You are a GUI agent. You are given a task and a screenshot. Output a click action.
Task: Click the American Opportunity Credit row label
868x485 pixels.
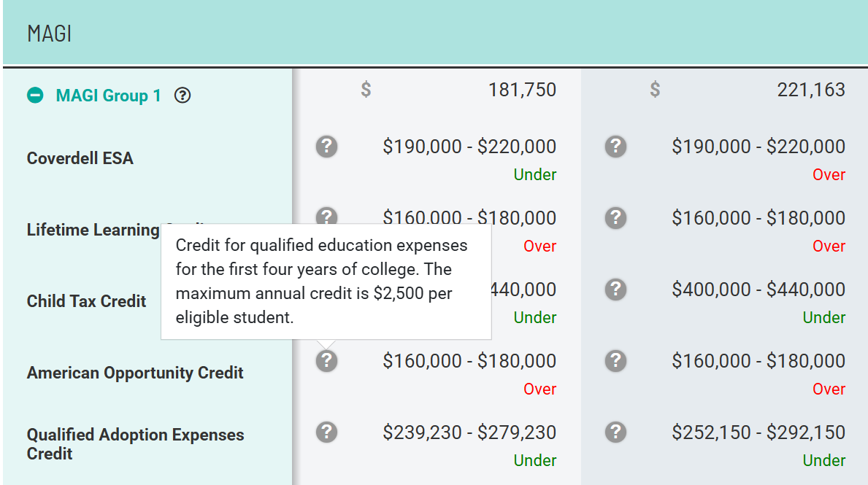pyautogui.click(x=135, y=373)
